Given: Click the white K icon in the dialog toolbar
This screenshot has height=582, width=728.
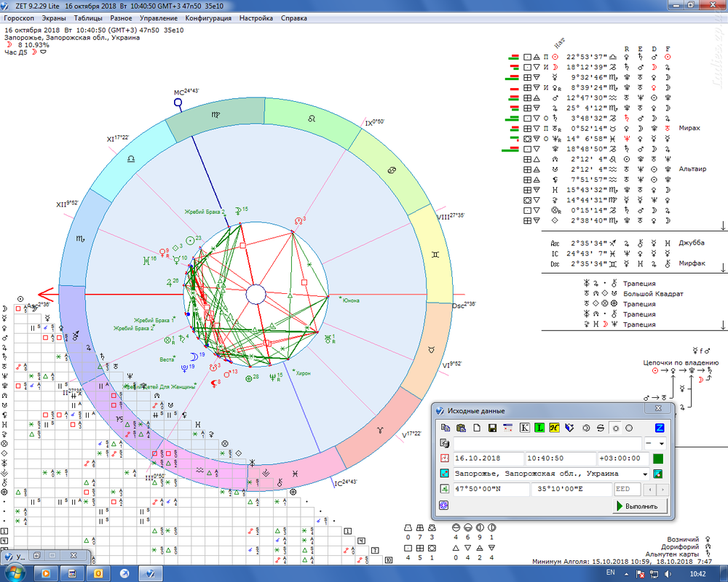Looking at the screenshot, I should [x=524, y=428].
